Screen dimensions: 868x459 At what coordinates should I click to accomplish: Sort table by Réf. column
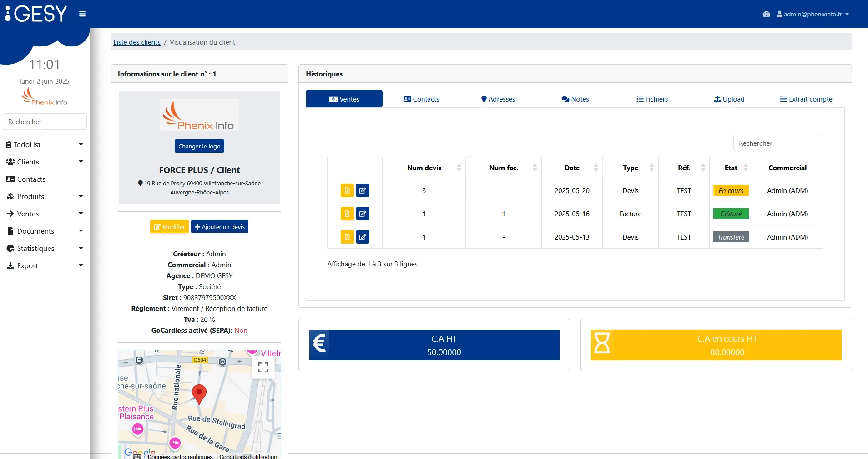(x=684, y=168)
